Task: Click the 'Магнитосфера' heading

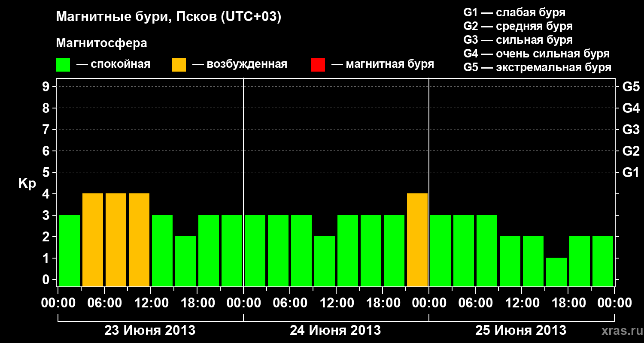Action: click(102, 43)
